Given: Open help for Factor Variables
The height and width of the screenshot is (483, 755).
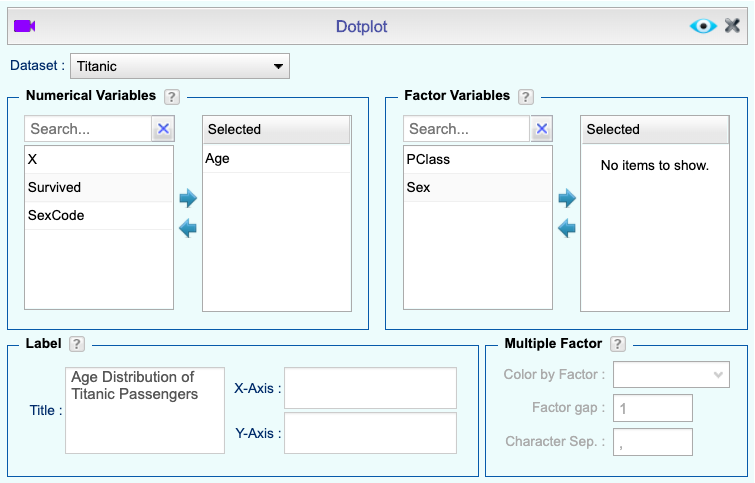Looking at the screenshot, I should pyautogui.click(x=526, y=97).
